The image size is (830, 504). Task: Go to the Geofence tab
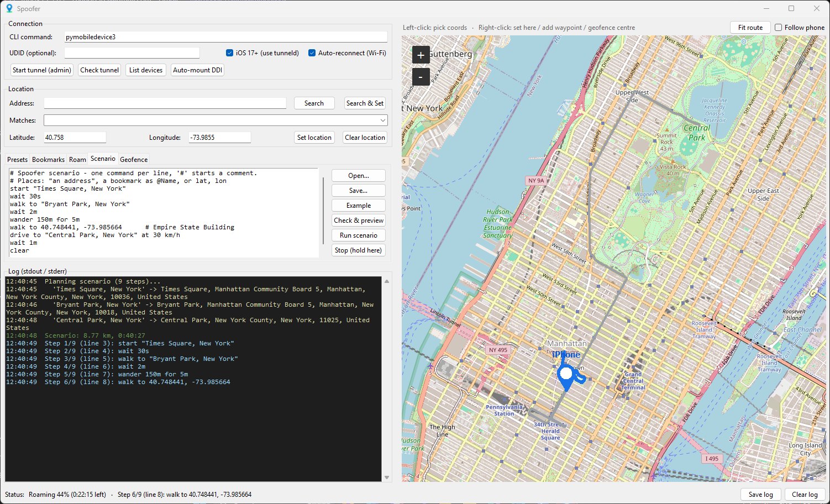click(134, 160)
